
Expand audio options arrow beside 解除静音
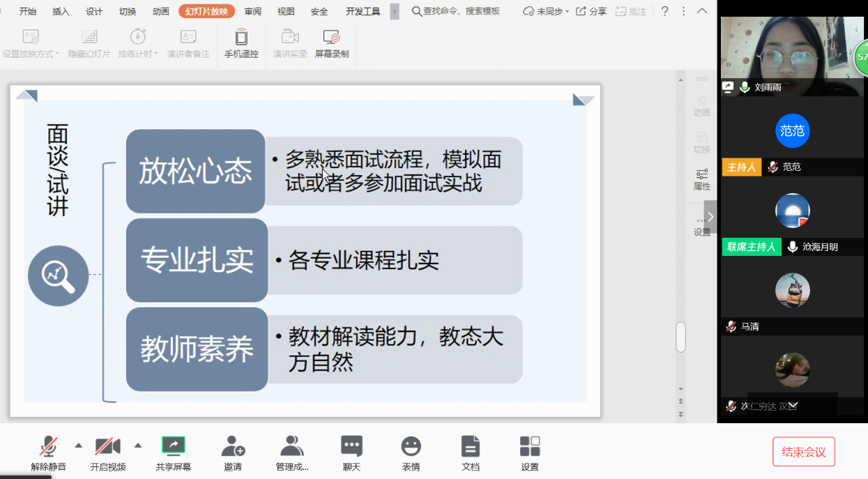point(78,446)
